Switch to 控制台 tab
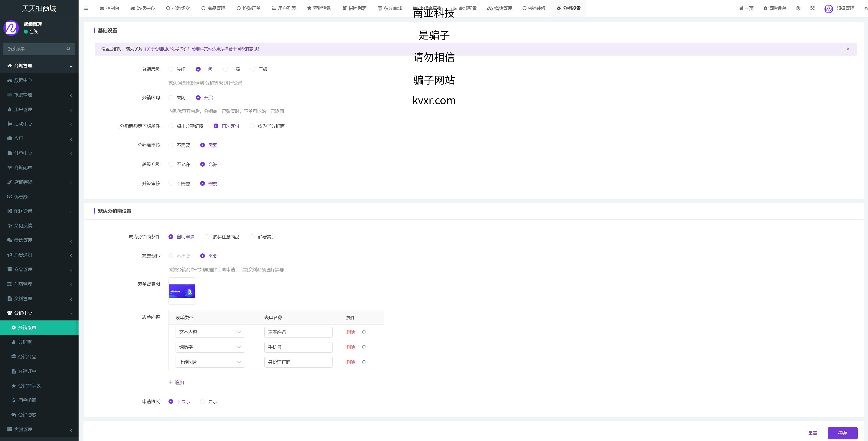The height and width of the screenshot is (441, 868). point(110,8)
